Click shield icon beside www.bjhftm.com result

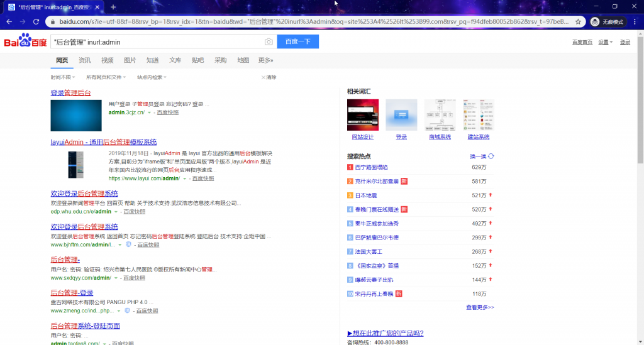tap(128, 244)
